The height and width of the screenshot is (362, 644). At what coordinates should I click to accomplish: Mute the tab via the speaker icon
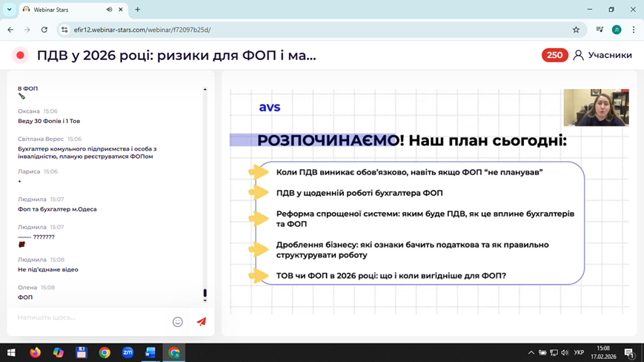click(x=110, y=10)
